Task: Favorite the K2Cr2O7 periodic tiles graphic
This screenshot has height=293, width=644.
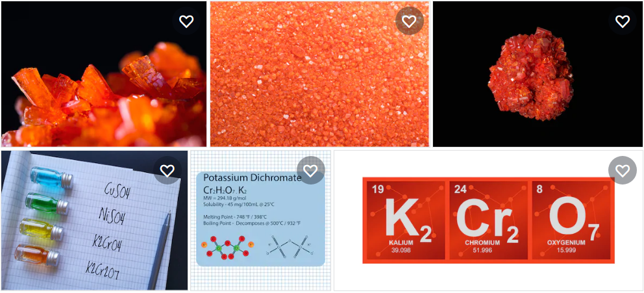Action: click(x=622, y=171)
